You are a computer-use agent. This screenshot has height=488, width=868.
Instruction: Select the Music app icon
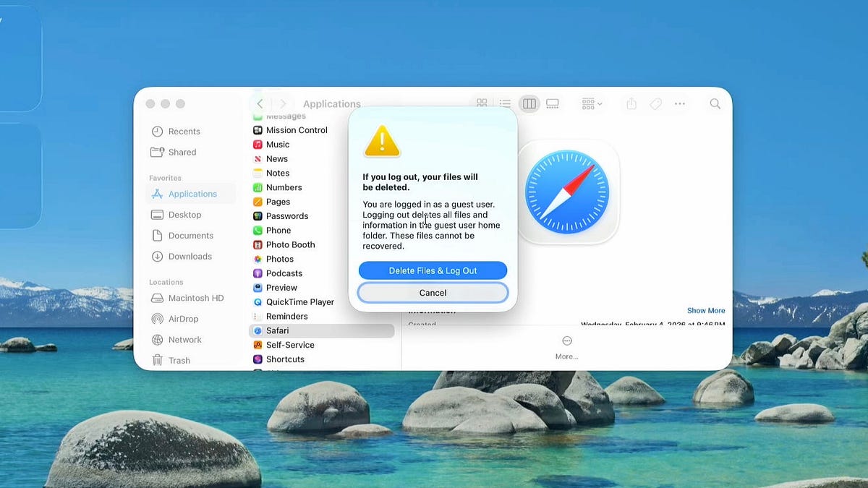coord(258,145)
